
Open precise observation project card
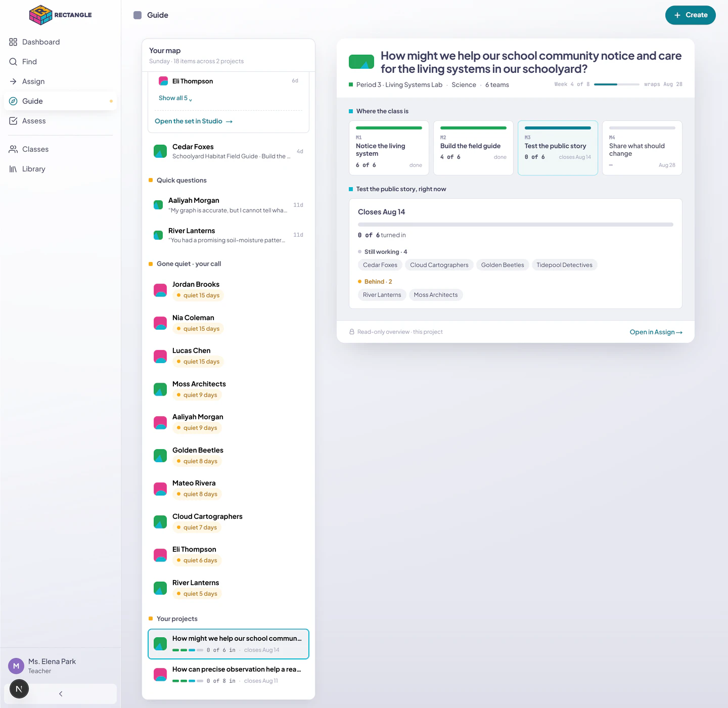[229, 675]
